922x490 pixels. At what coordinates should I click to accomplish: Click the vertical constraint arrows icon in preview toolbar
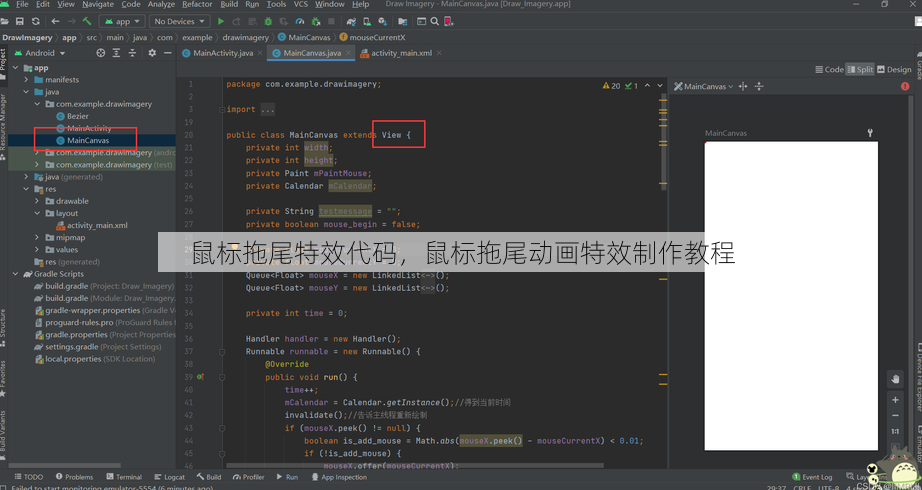(x=759, y=86)
